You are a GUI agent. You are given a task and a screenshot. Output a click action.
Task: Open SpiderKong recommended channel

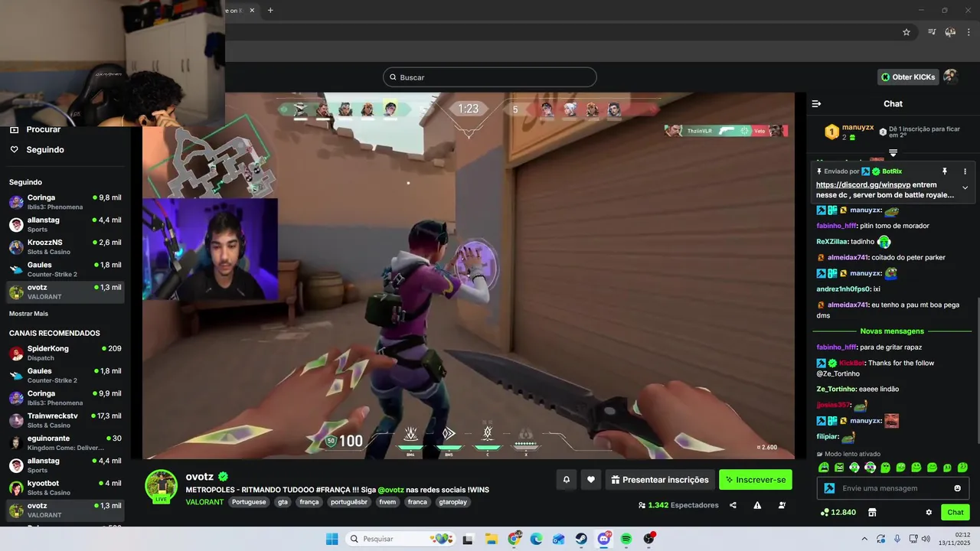point(65,353)
